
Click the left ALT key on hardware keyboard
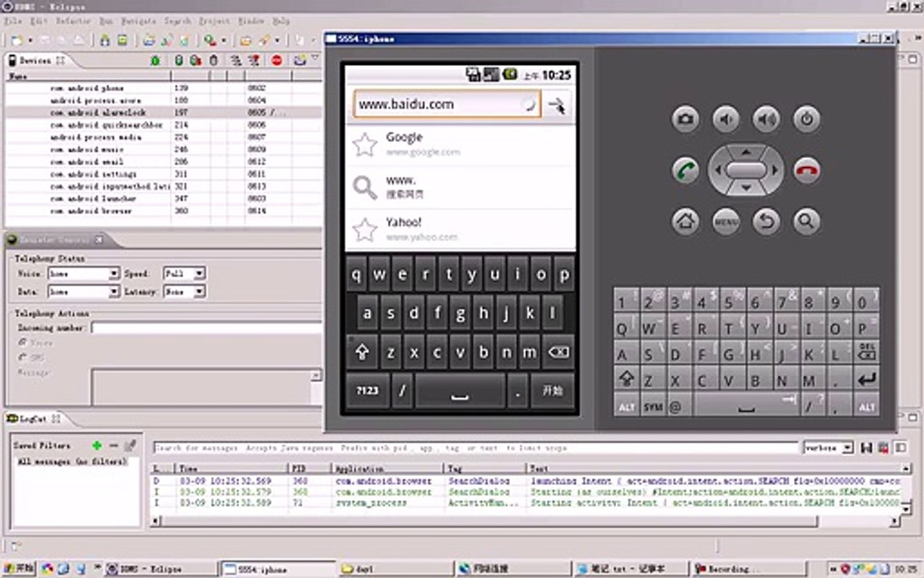pyautogui.click(x=626, y=406)
